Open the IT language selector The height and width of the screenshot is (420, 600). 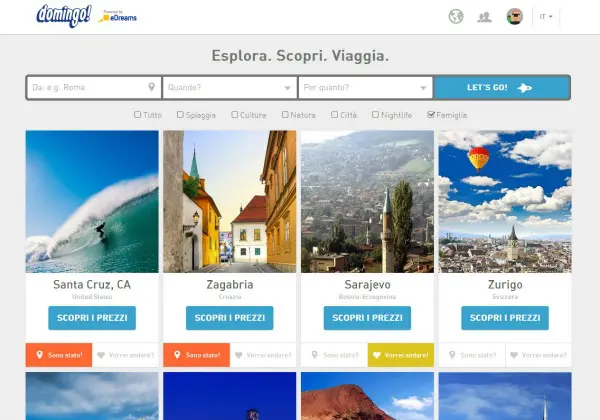point(546,17)
